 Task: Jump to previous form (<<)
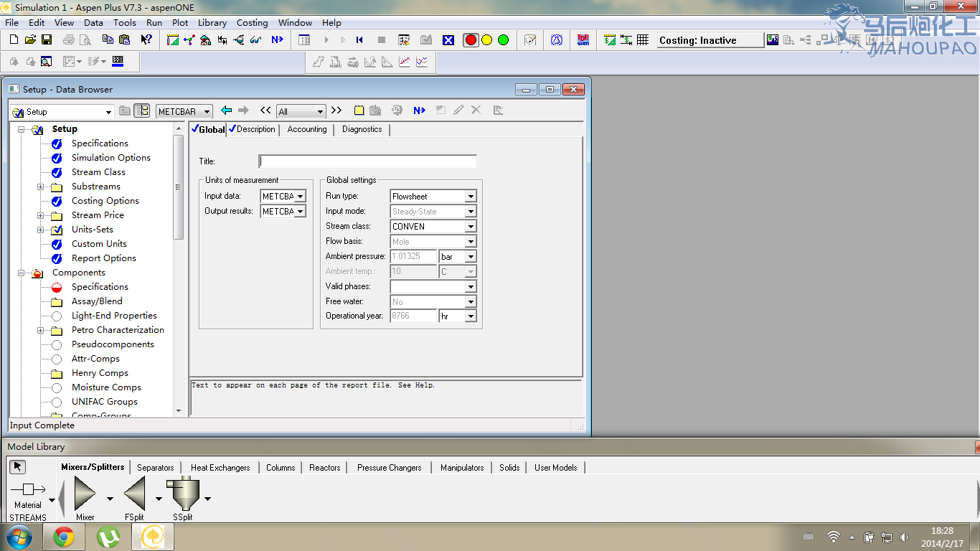pos(265,110)
